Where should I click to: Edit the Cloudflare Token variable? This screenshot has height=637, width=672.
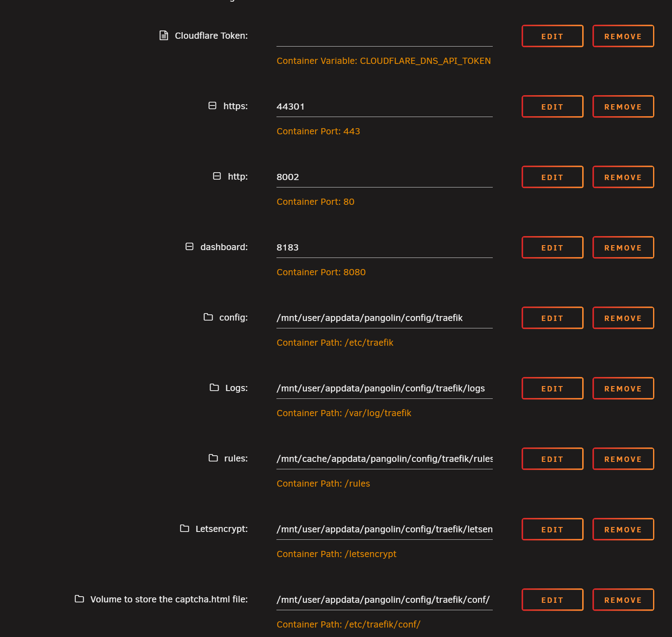[552, 36]
